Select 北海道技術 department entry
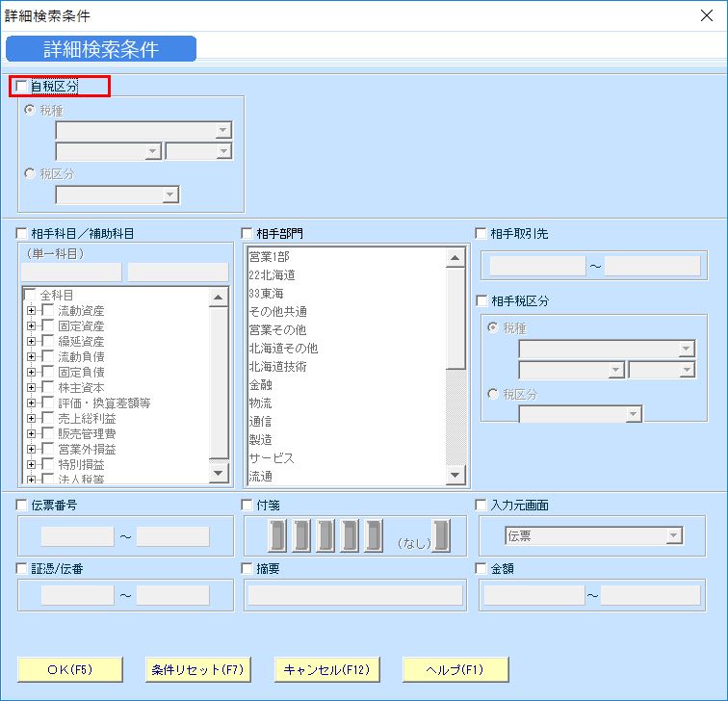The image size is (728, 701). coord(347,366)
